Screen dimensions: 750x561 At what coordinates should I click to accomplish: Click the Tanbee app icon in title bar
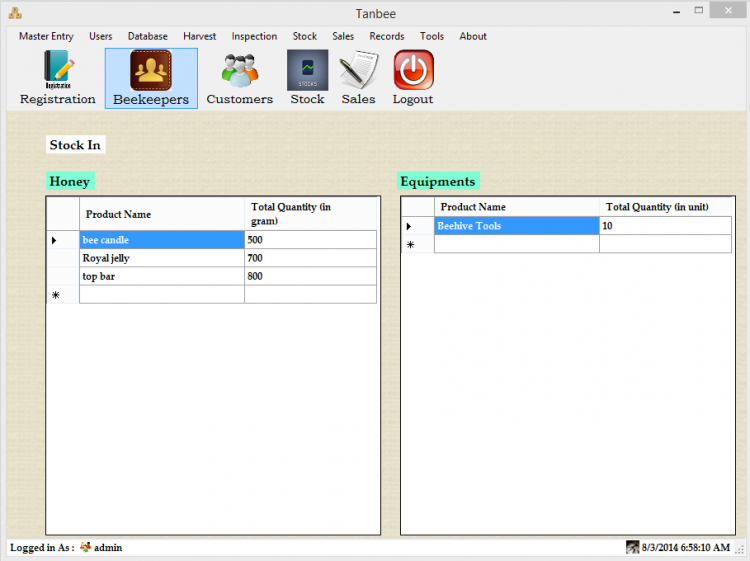(14, 13)
